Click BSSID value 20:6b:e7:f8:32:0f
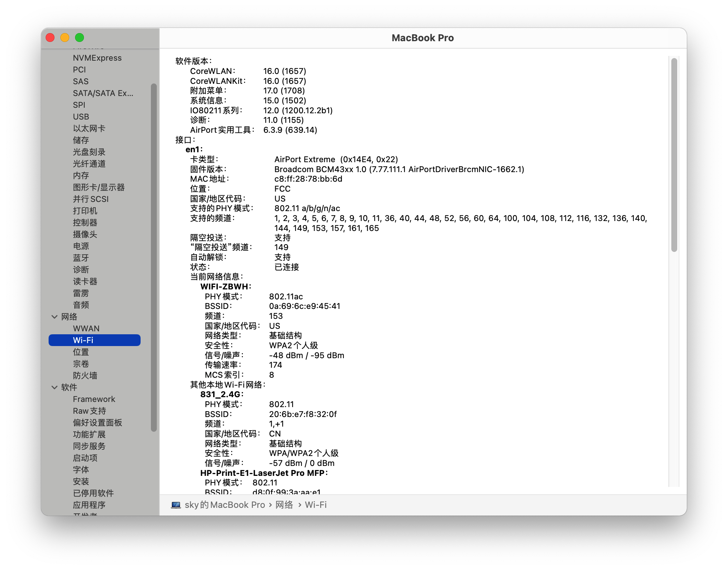Screen dimensions: 728x570 (303, 414)
